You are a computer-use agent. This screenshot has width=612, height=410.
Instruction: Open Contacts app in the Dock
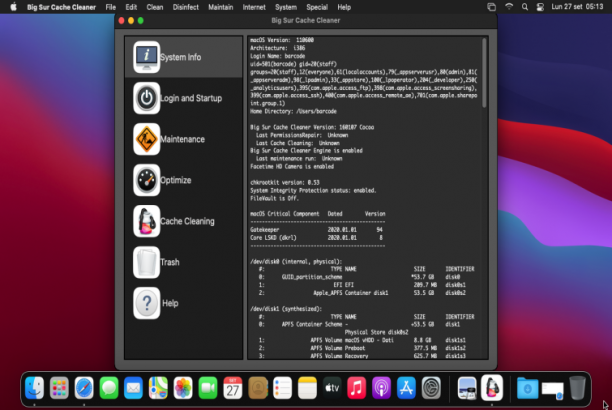point(258,388)
